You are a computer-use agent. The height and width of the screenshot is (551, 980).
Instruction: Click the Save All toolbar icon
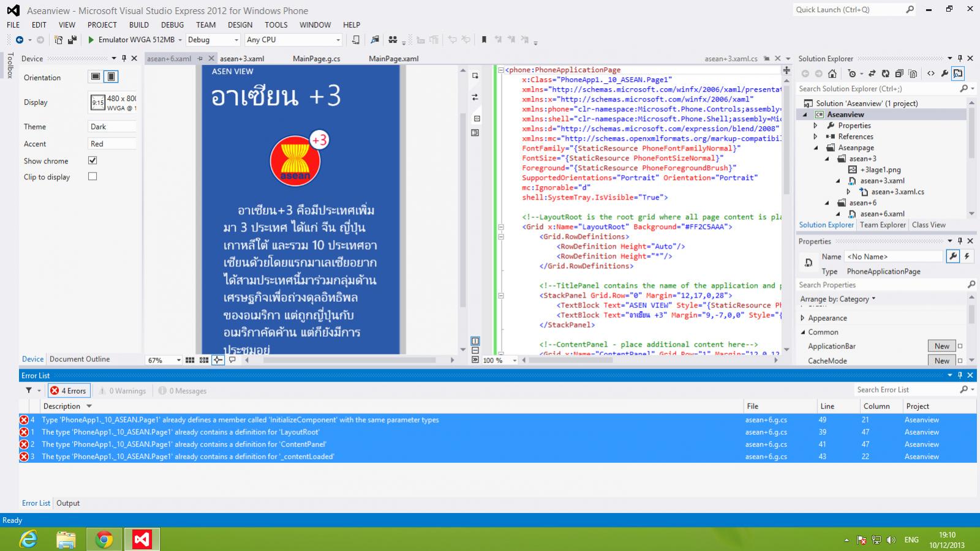72,40
